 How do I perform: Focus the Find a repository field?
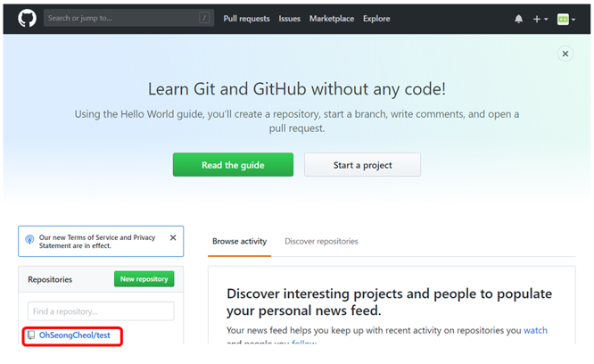[101, 311]
